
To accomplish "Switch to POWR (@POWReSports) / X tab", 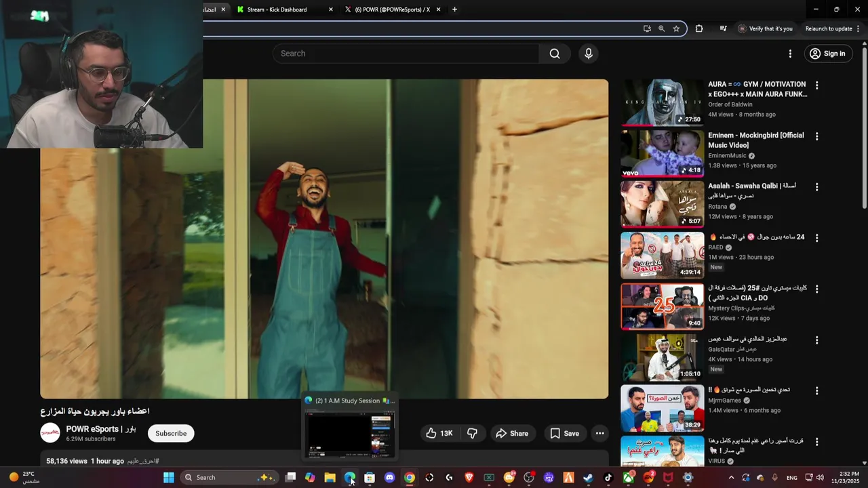I will click(391, 9).
